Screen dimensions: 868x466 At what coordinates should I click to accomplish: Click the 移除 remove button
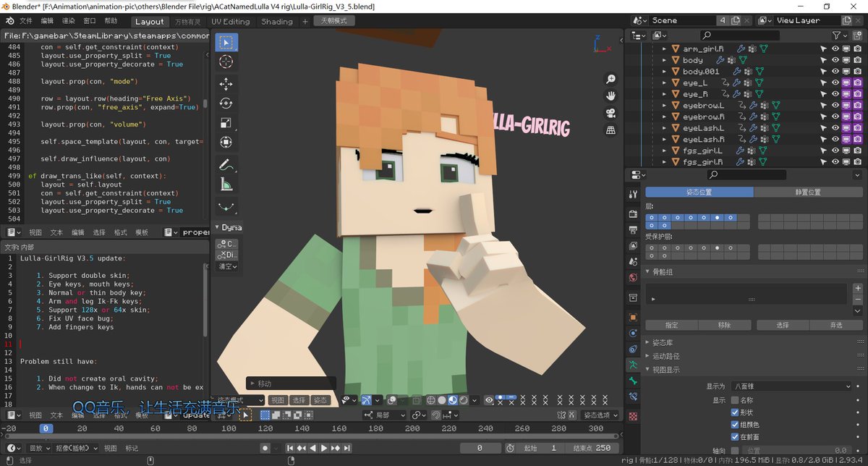(726, 325)
